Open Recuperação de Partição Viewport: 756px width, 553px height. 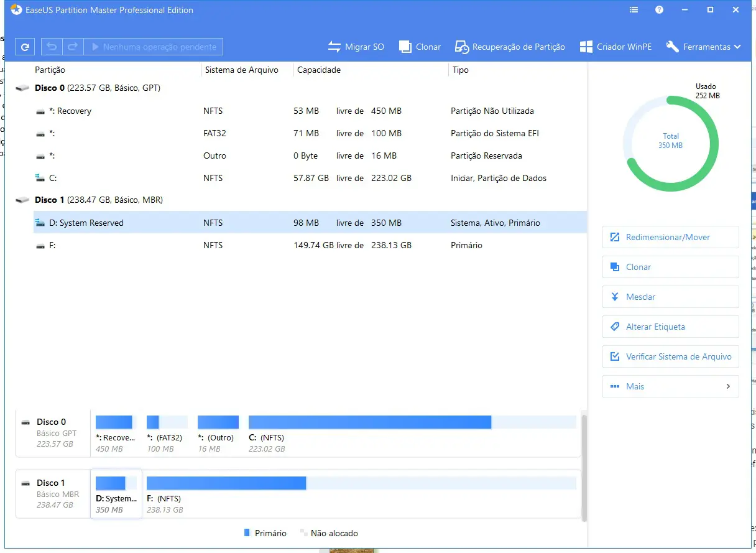click(510, 47)
